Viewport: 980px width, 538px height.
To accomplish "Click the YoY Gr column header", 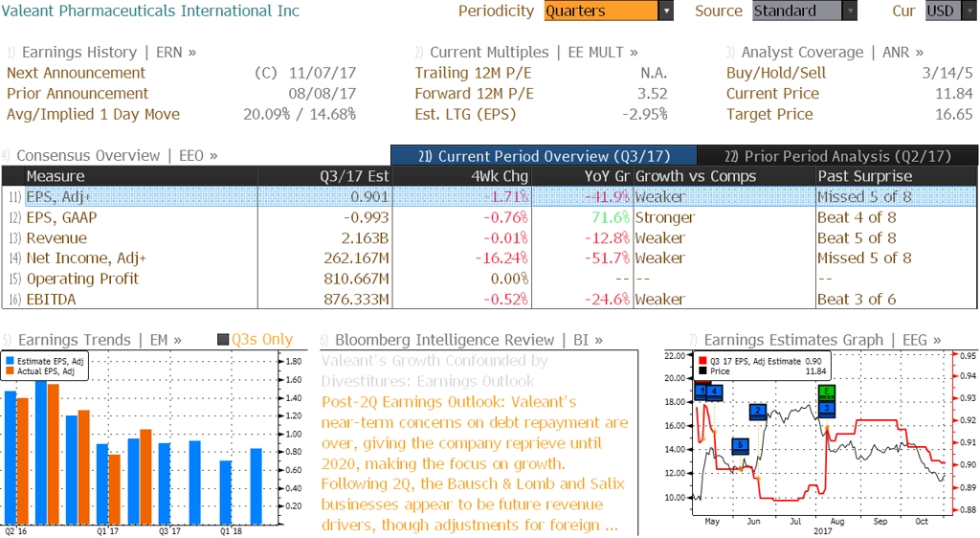I will click(x=582, y=176).
